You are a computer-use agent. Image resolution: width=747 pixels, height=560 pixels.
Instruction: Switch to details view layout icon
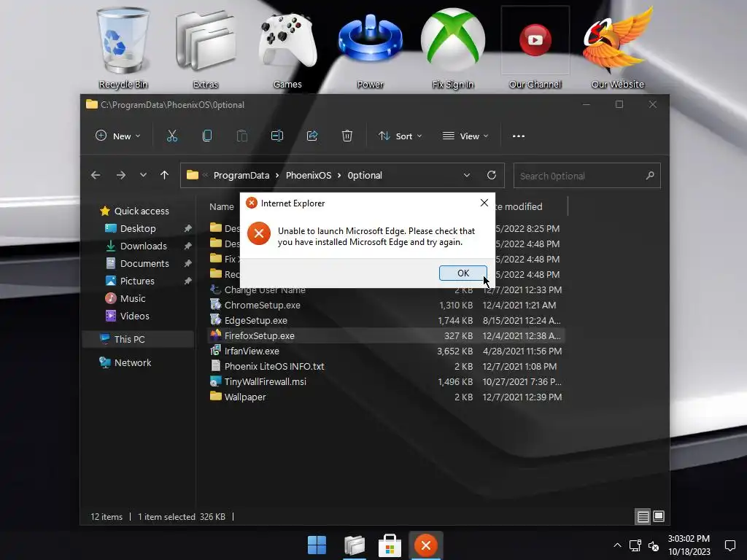click(643, 517)
